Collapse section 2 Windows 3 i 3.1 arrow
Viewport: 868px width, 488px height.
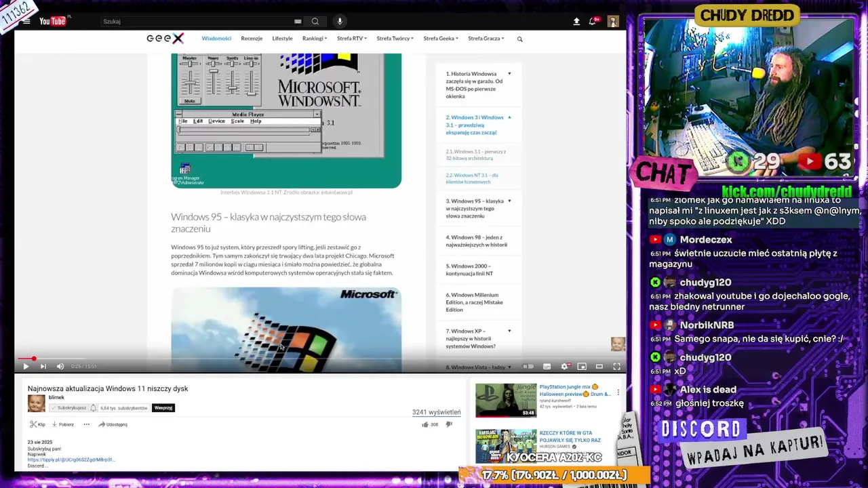click(509, 117)
